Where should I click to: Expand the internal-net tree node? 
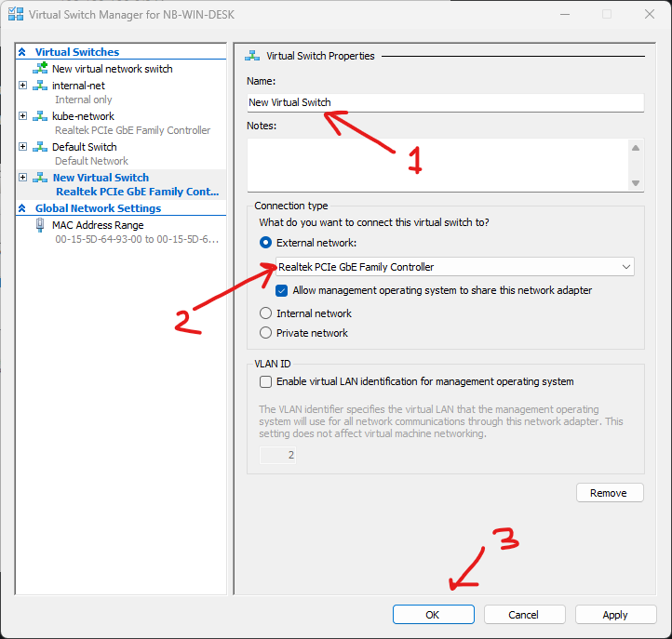tap(23, 86)
